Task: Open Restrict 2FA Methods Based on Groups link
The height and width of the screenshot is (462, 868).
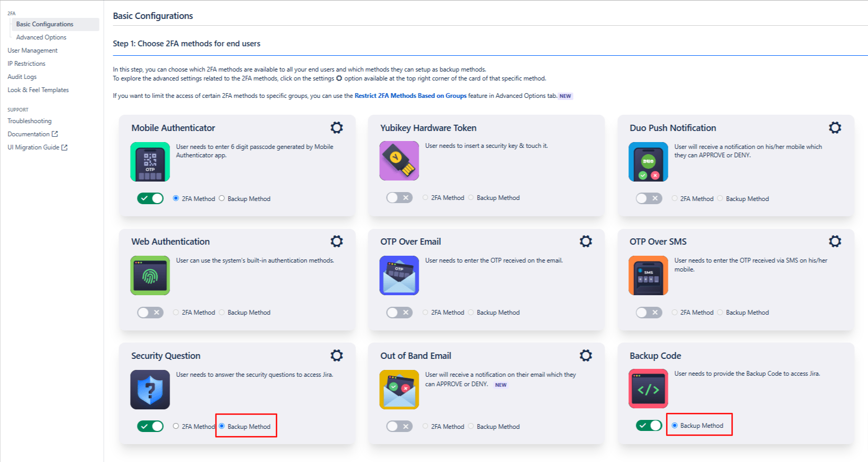Action: [410, 96]
